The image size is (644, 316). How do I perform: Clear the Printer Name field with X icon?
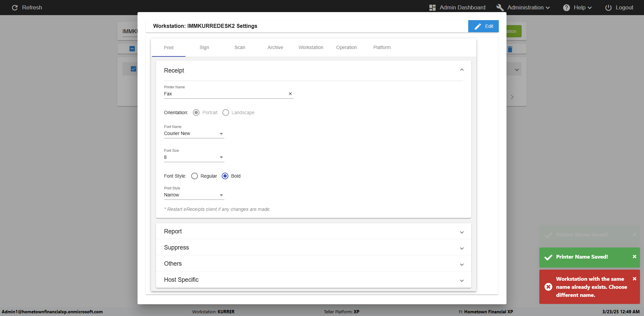pyautogui.click(x=290, y=94)
